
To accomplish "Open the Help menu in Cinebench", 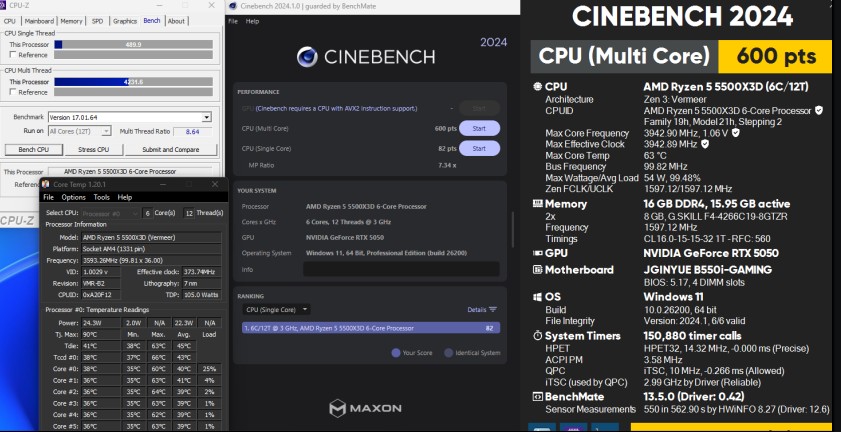I will 252,21.
